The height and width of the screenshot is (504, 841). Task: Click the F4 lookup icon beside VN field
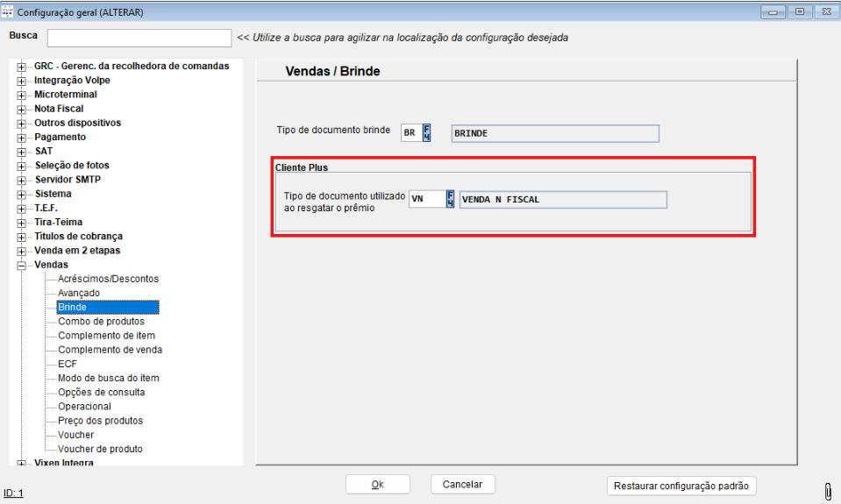click(x=450, y=199)
